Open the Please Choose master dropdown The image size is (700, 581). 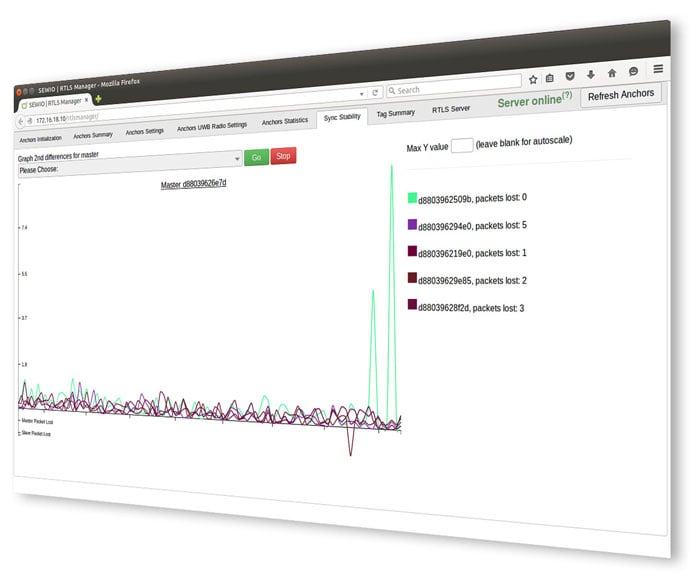click(x=129, y=164)
